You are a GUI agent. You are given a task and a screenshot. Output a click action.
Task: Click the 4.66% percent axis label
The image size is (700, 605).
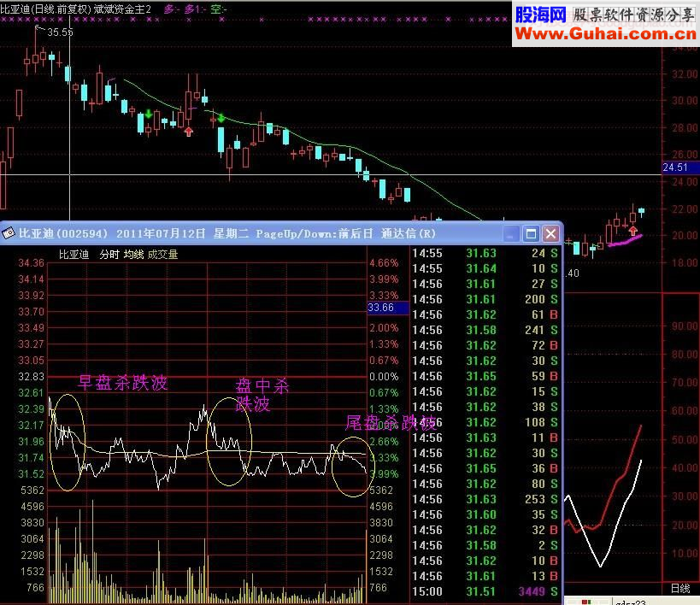[384, 263]
